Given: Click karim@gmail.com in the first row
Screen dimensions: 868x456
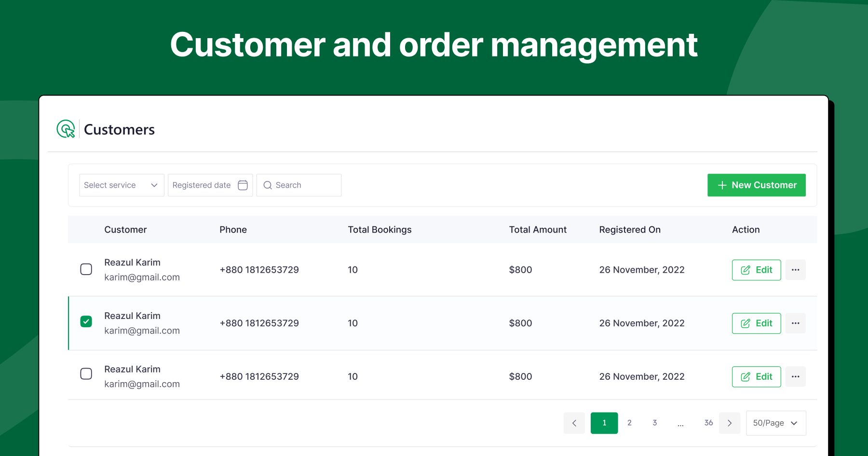Looking at the screenshot, I should [142, 277].
